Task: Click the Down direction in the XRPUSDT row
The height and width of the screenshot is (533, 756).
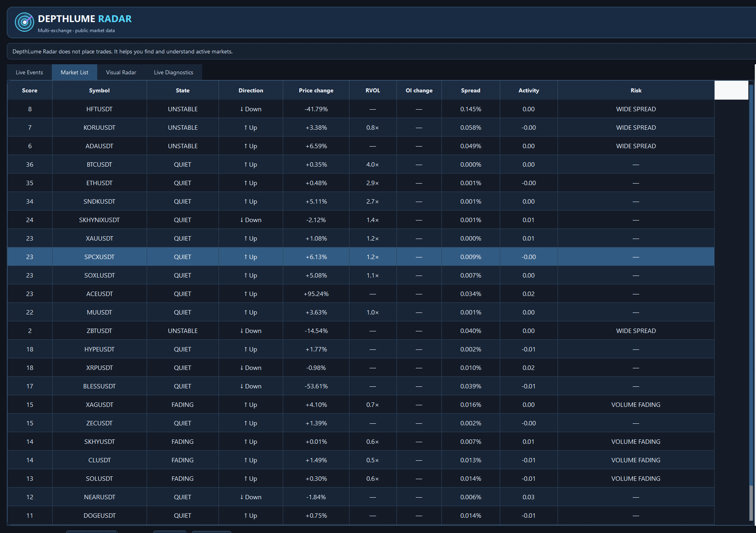Action: pos(251,368)
